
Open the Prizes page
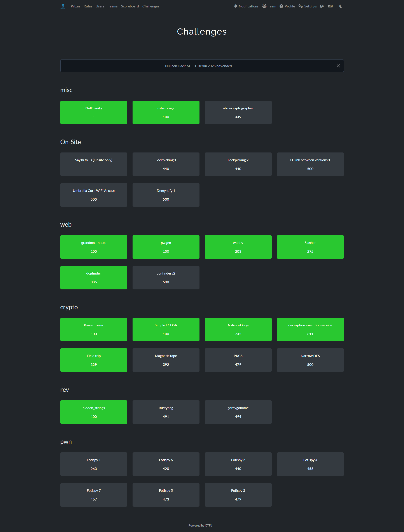click(75, 6)
